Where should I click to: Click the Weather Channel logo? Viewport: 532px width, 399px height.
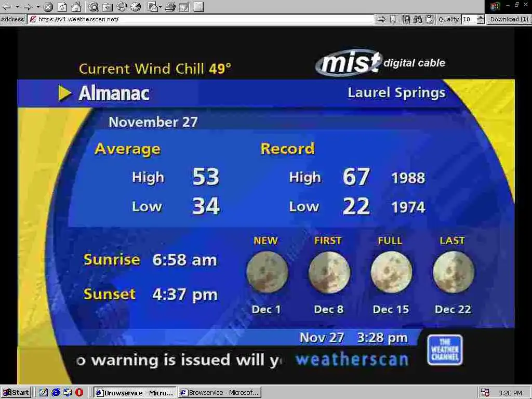point(445,350)
